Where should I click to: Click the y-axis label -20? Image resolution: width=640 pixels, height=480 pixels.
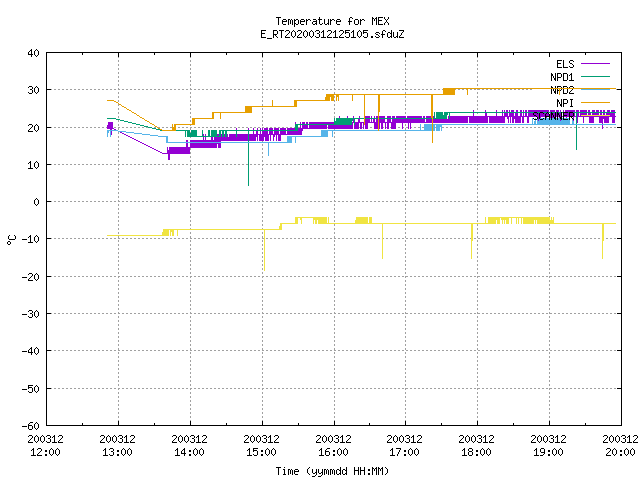(30, 277)
